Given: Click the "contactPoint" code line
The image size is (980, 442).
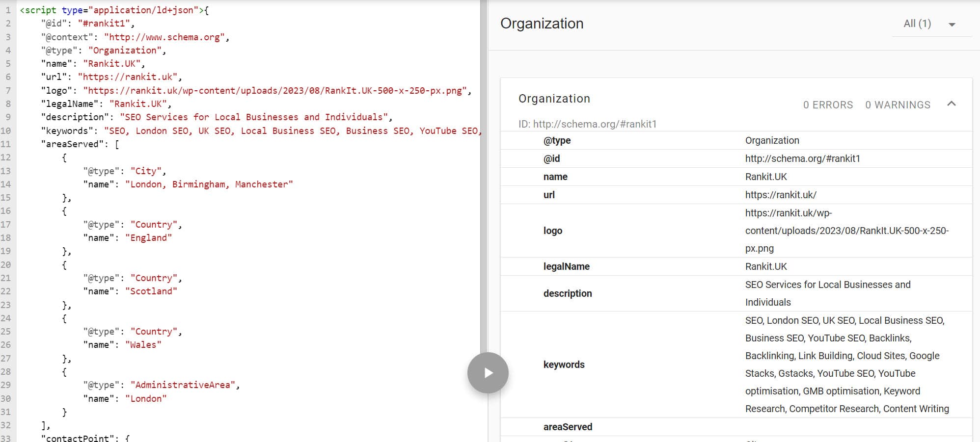Looking at the screenshot, I should pyautogui.click(x=85, y=438).
